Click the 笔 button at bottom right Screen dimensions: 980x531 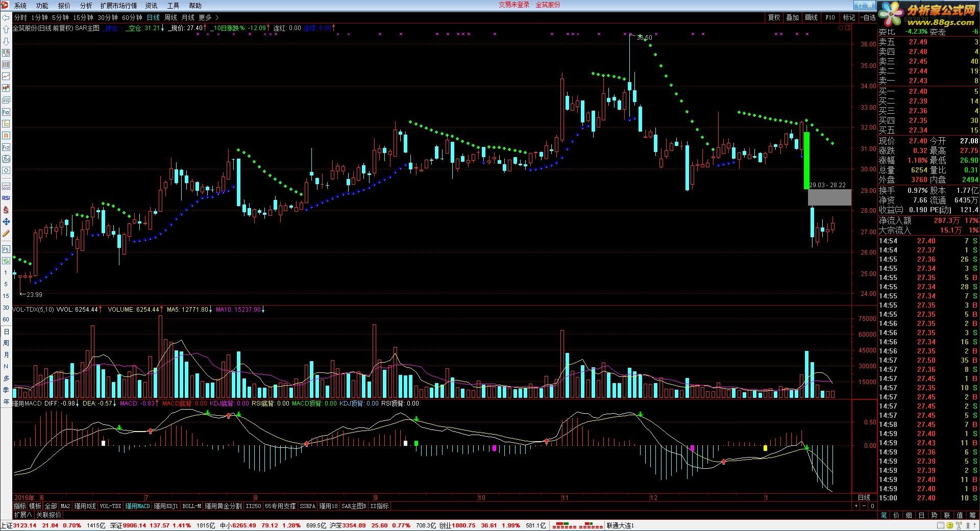[x=884, y=515]
